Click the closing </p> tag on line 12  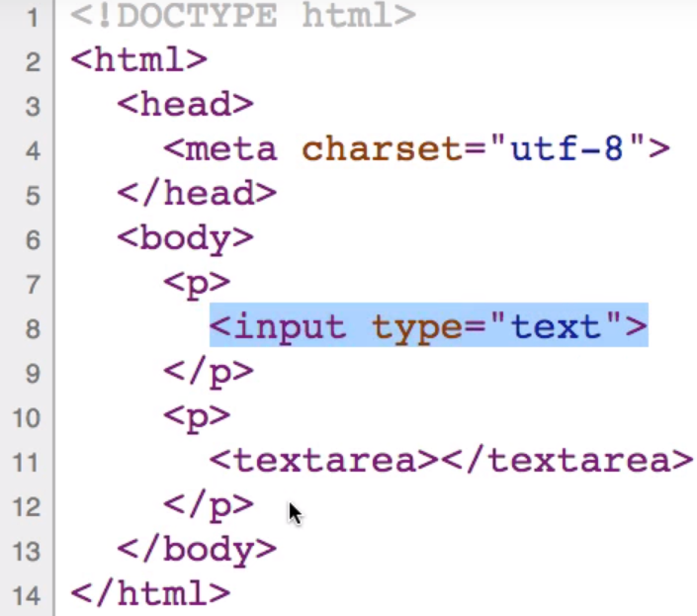click(x=209, y=506)
